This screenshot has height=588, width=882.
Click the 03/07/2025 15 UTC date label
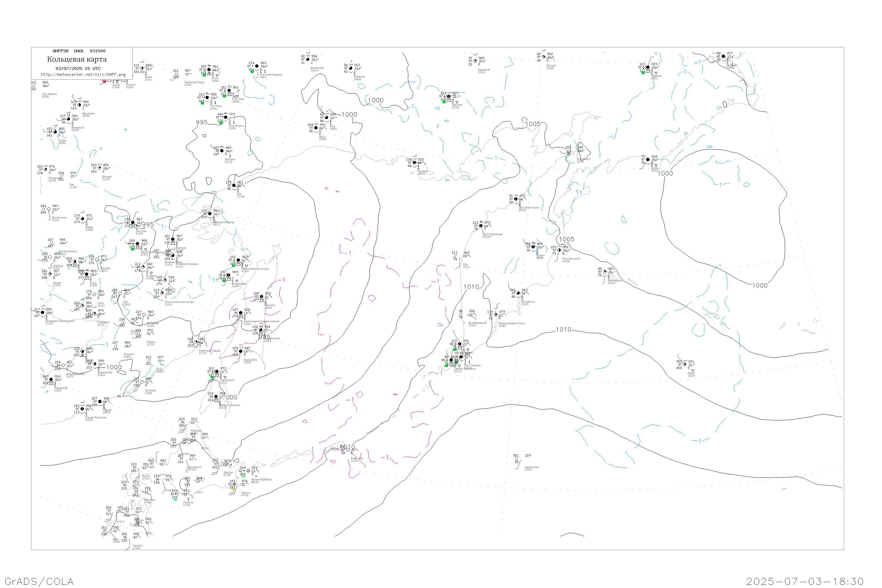pyautogui.click(x=78, y=69)
